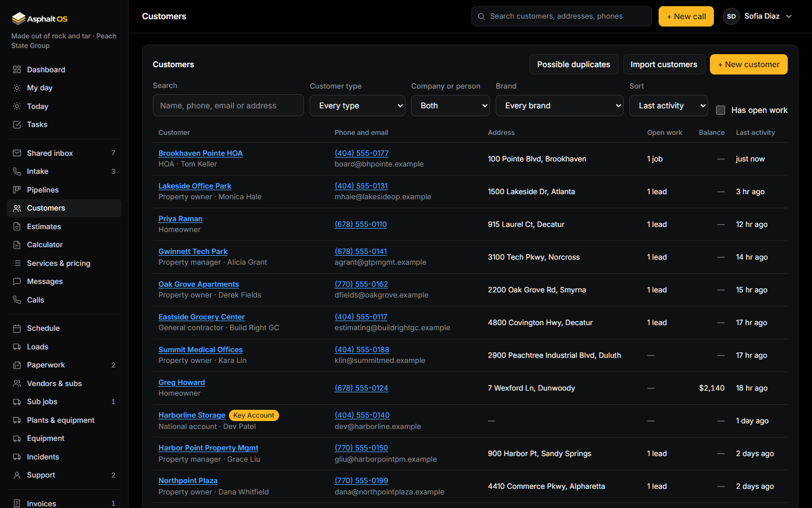Click the $2,140 balance for Greg Howard
Viewport: 812px width, 508px height.
[x=712, y=388]
